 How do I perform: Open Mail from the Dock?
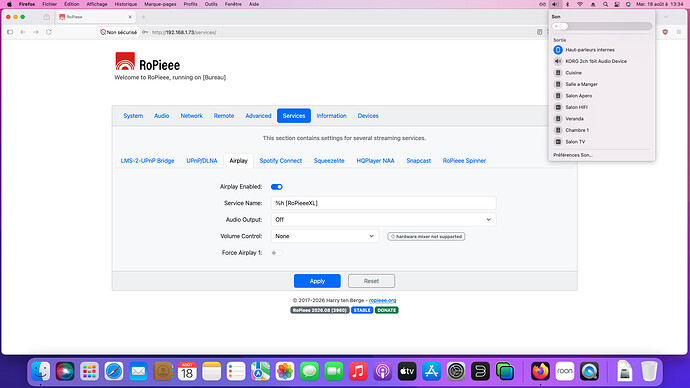(138, 371)
